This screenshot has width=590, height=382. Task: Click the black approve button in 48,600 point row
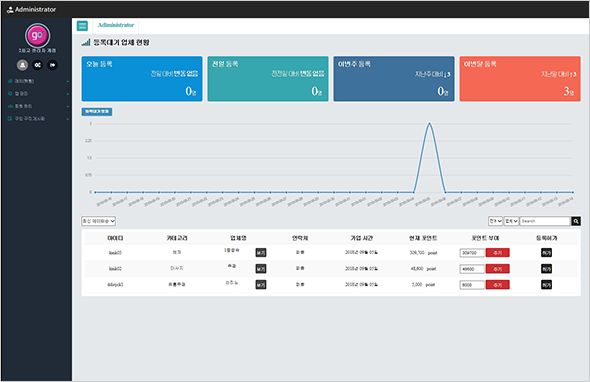pos(546,269)
